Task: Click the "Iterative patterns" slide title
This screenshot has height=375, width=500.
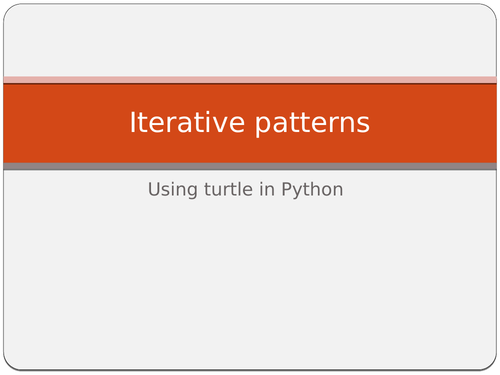Action: pyautogui.click(x=250, y=123)
